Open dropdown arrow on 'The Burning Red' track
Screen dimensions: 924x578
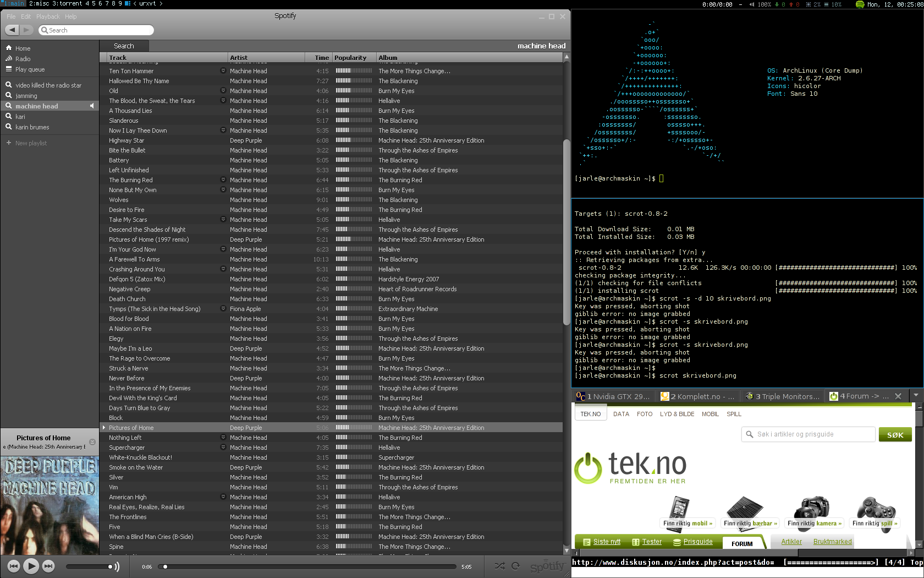[223, 179]
